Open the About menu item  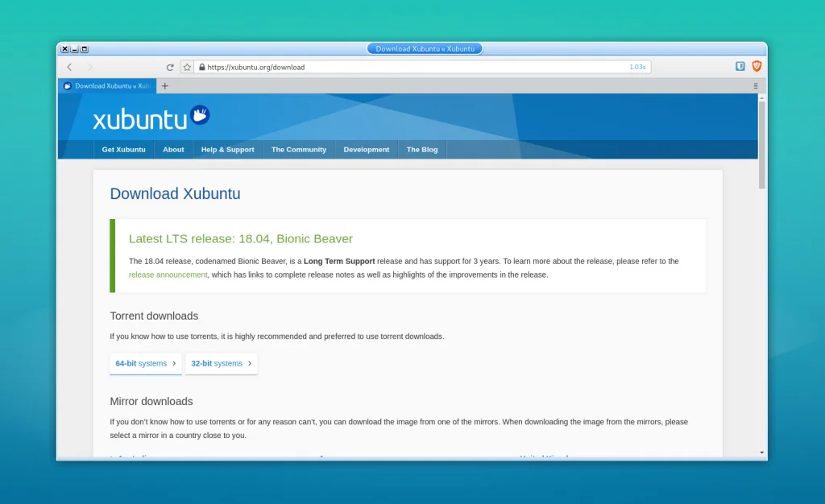point(173,149)
